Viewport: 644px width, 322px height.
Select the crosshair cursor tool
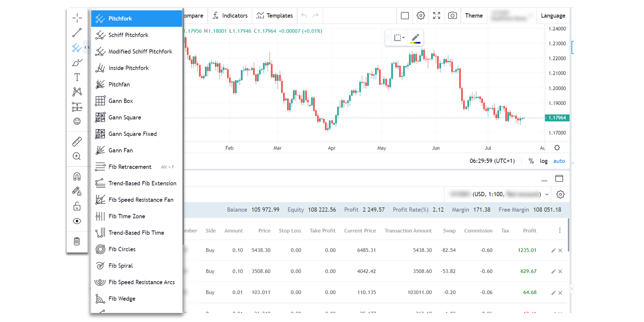(x=77, y=18)
